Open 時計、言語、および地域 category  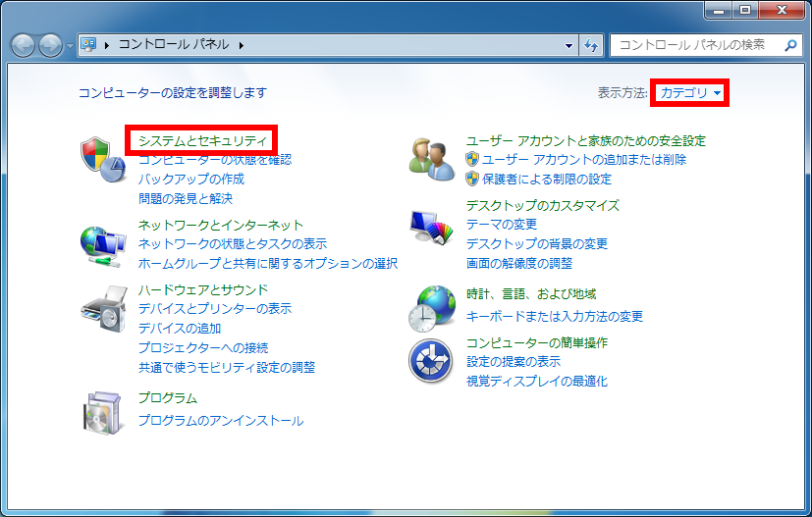531,294
